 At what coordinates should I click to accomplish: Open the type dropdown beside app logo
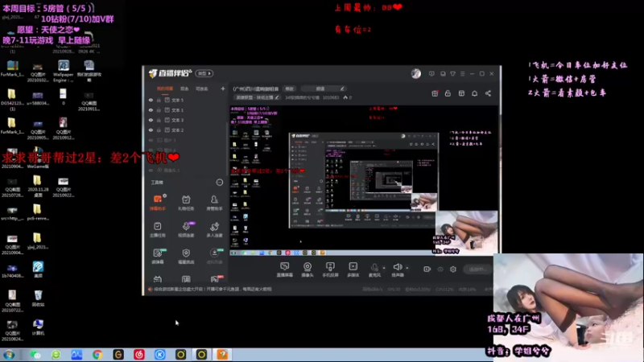click(x=204, y=73)
